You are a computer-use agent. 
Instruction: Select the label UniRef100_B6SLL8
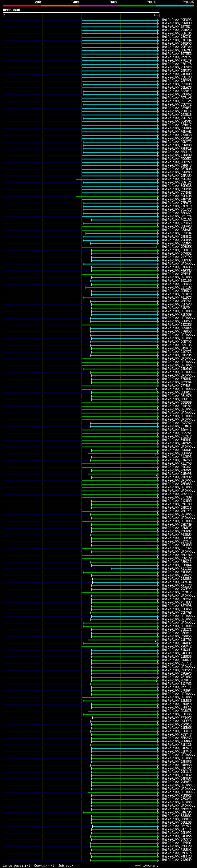177,152
